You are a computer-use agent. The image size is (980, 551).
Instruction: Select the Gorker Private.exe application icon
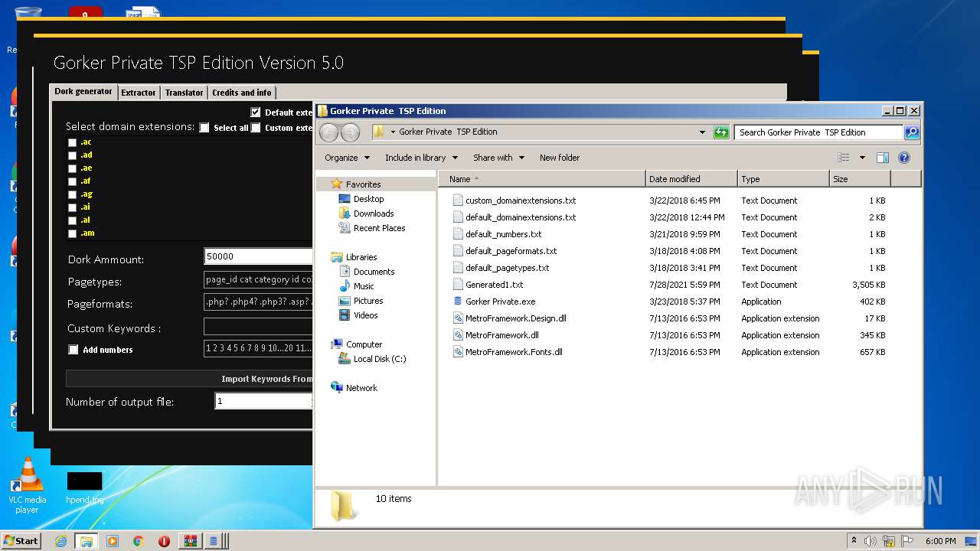point(458,302)
